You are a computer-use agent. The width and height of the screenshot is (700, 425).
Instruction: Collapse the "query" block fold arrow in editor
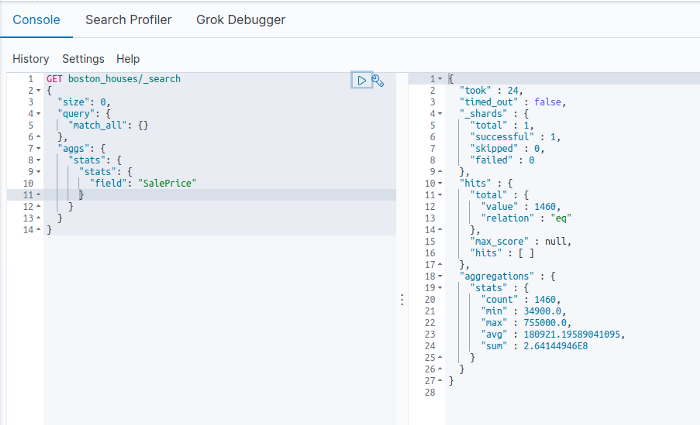(38, 114)
